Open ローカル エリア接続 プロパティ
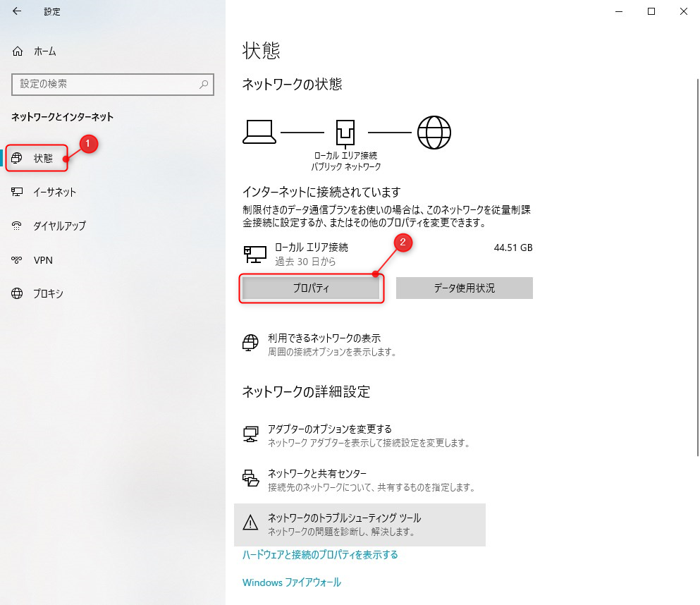 coord(312,288)
